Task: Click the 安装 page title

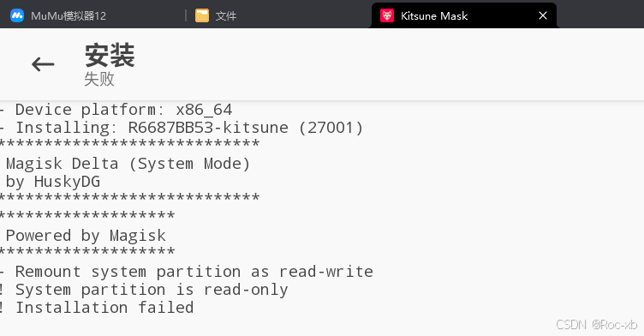Action: (x=110, y=55)
